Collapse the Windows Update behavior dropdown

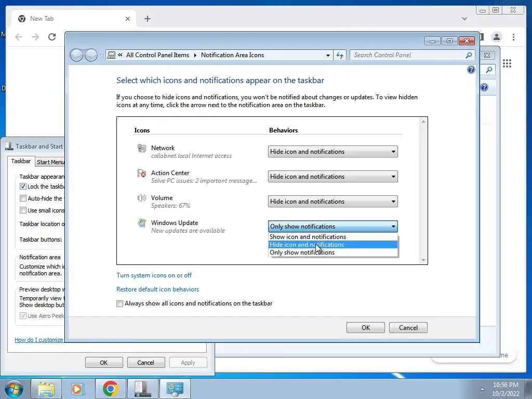tap(333, 227)
